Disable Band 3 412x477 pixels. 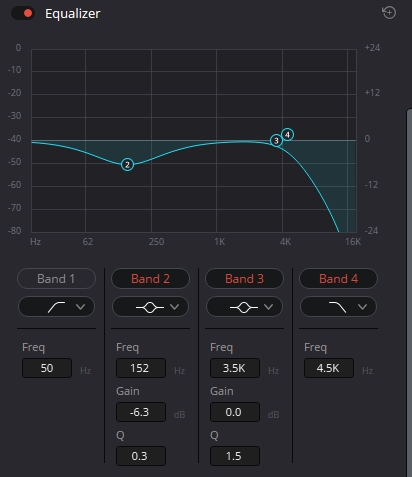244,279
